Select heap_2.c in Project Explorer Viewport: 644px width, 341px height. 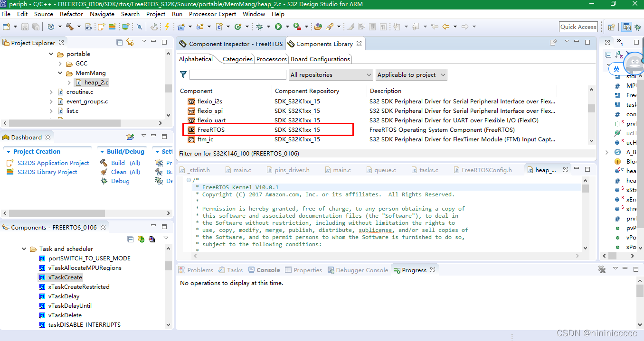point(96,83)
